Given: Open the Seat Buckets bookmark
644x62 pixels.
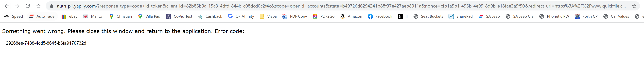Looking at the screenshot, I should click(428, 16).
